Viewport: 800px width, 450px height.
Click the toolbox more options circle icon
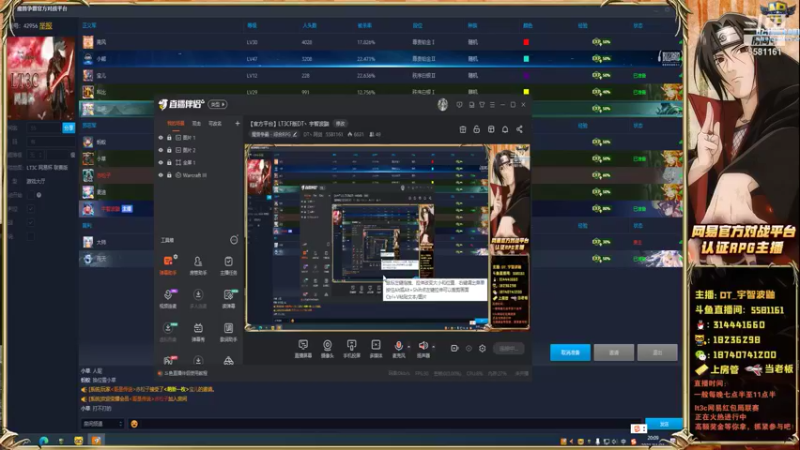point(234,240)
